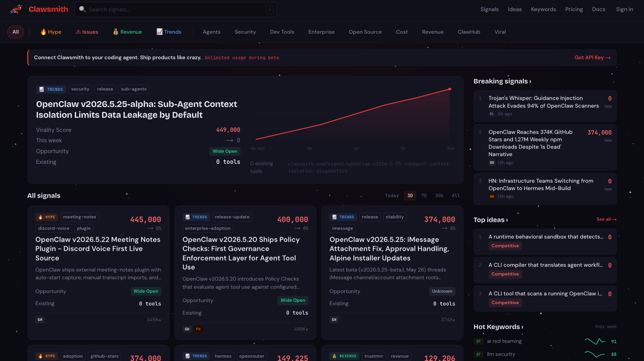Image resolution: width=644 pixels, height=361 pixels.
Task: Click the virality trend chart endpoint dot
Action: (x=450, y=89)
